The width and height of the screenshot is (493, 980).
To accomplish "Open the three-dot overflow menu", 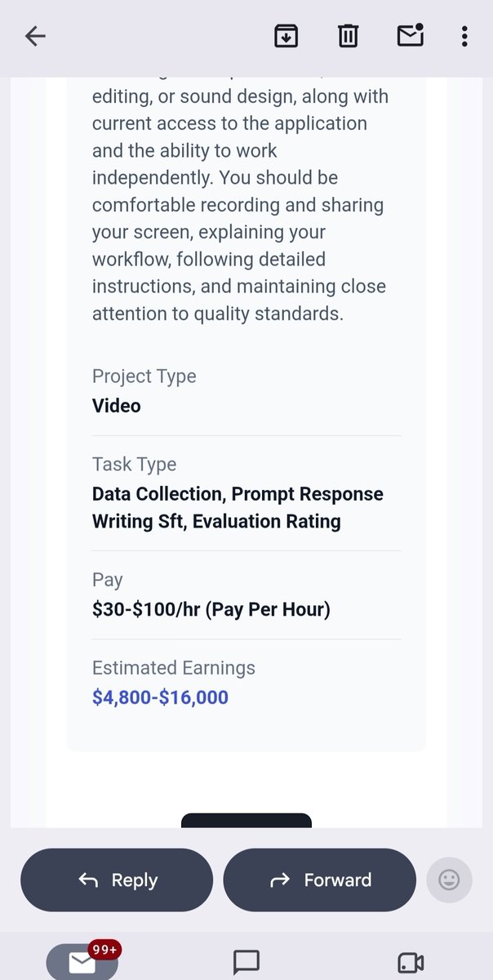I will click(x=464, y=36).
